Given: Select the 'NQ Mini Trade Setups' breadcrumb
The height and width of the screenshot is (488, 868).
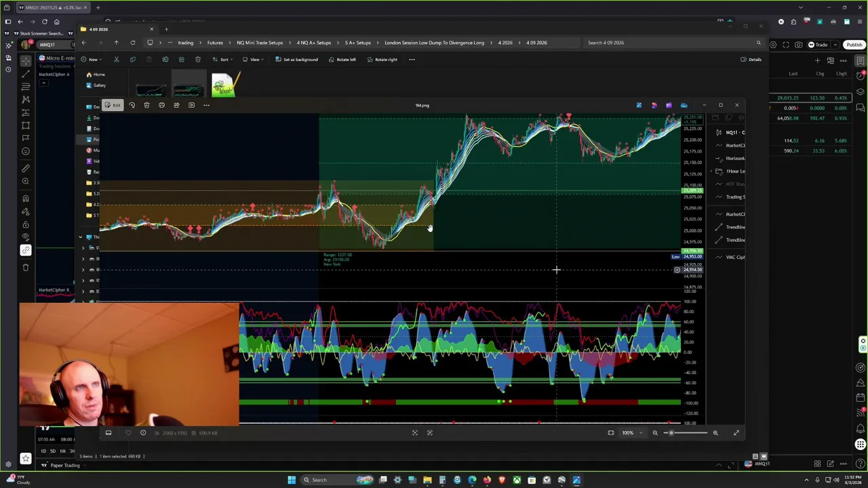Looking at the screenshot, I should [x=260, y=43].
